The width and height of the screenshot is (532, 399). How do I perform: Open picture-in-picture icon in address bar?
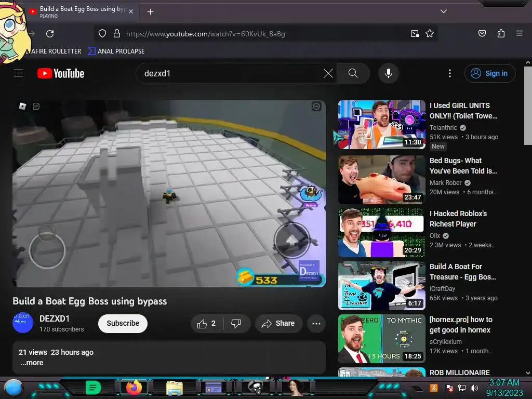(x=415, y=34)
